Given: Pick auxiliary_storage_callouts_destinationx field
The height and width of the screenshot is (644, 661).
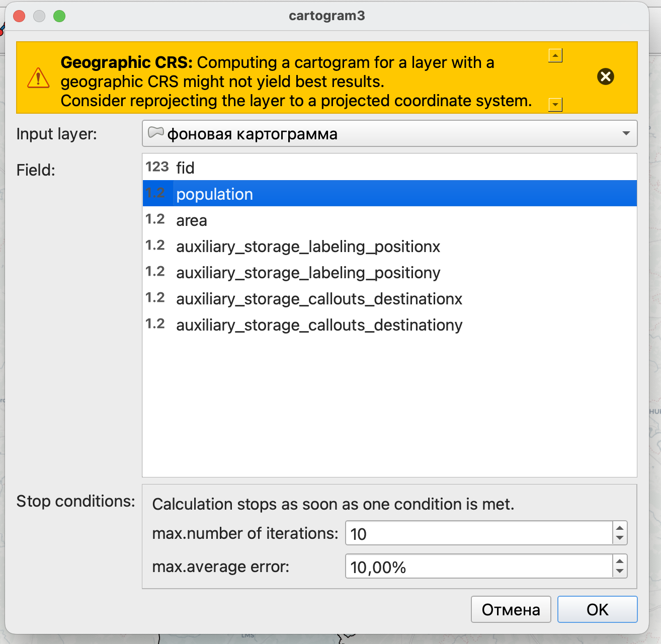Looking at the screenshot, I should click(319, 299).
